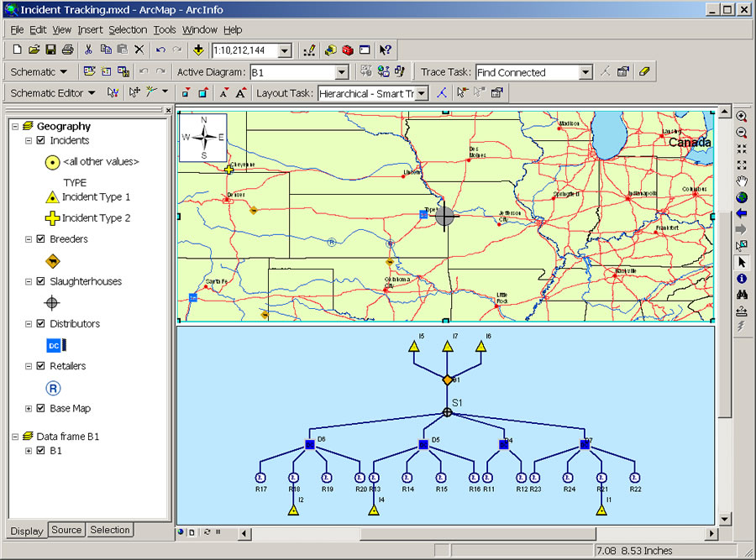756x560 pixels.
Task: Click the Full Extent globe icon
Action: (742, 197)
